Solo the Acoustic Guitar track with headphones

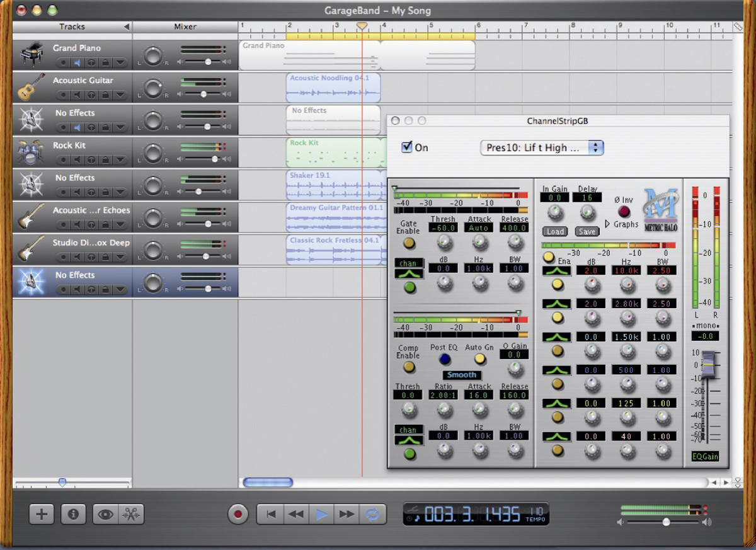[x=91, y=95]
